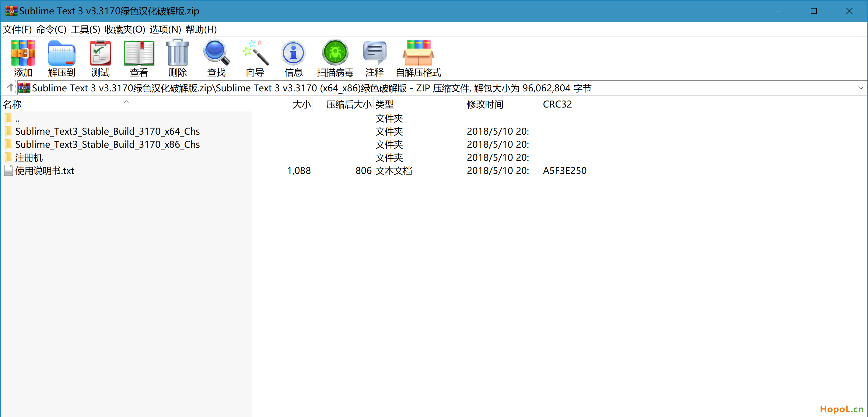Sort by the 名称 column header
The height and width of the screenshot is (417, 868).
[126, 104]
